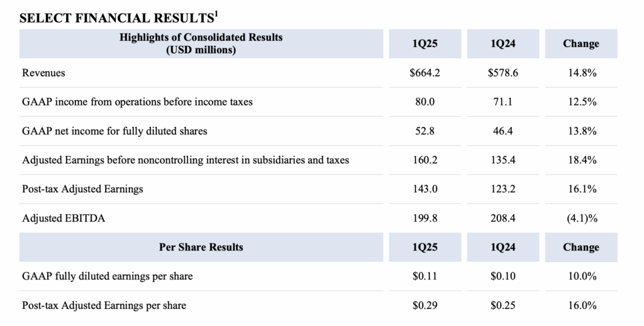Click the SELECT FINANCIAL RESULTS heading
Image resolution: width=644 pixels, height=326 pixels.
tap(119, 18)
